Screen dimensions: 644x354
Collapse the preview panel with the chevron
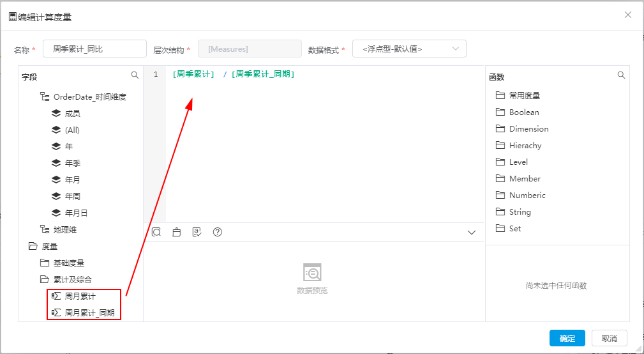(472, 233)
